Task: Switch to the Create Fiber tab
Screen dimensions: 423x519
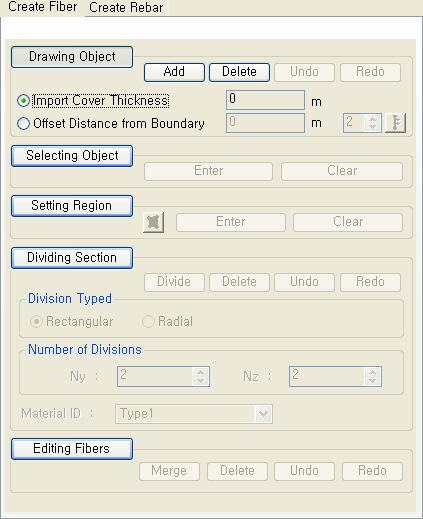Action: point(43,7)
